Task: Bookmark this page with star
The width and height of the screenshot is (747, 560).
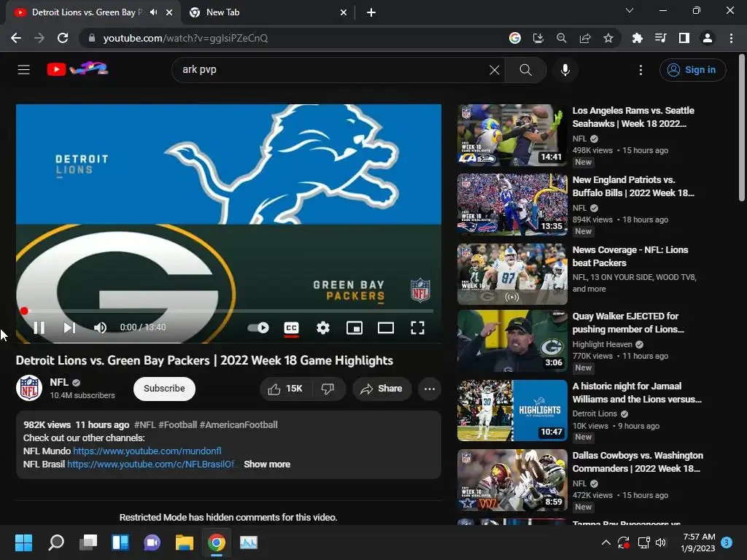Action: point(608,38)
